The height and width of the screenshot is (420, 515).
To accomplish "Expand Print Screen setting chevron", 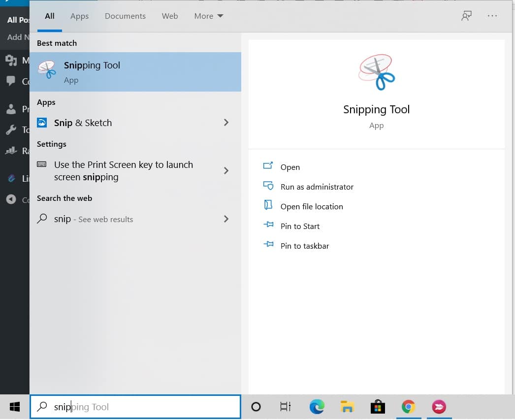I will (226, 171).
